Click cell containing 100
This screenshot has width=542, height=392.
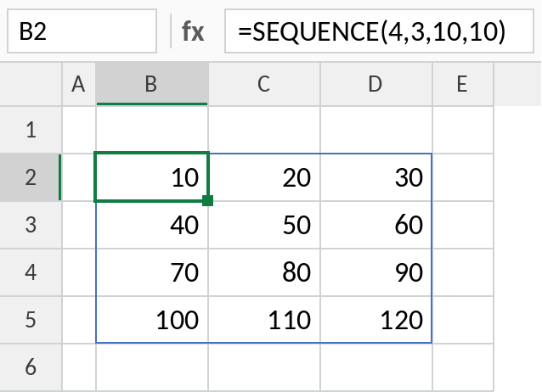click(x=152, y=320)
